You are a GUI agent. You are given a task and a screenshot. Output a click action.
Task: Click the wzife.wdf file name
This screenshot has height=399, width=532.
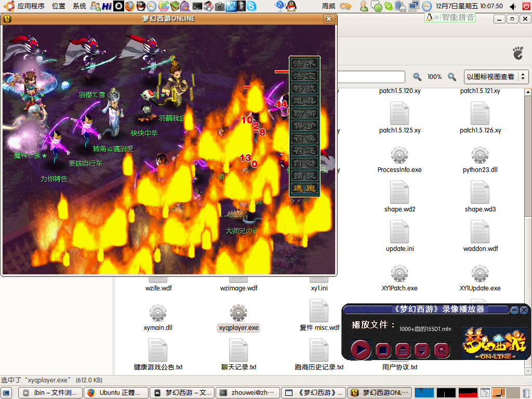click(158, 288)
